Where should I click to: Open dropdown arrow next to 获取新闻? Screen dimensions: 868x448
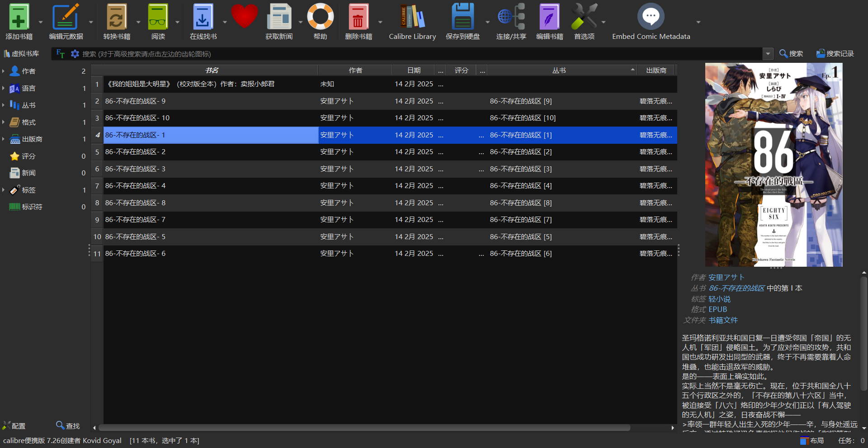[x=301, y=22]
